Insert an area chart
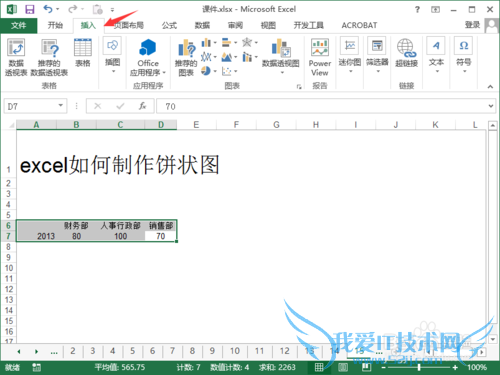Screen dimensions: 500x375 [x=226, y=57]
